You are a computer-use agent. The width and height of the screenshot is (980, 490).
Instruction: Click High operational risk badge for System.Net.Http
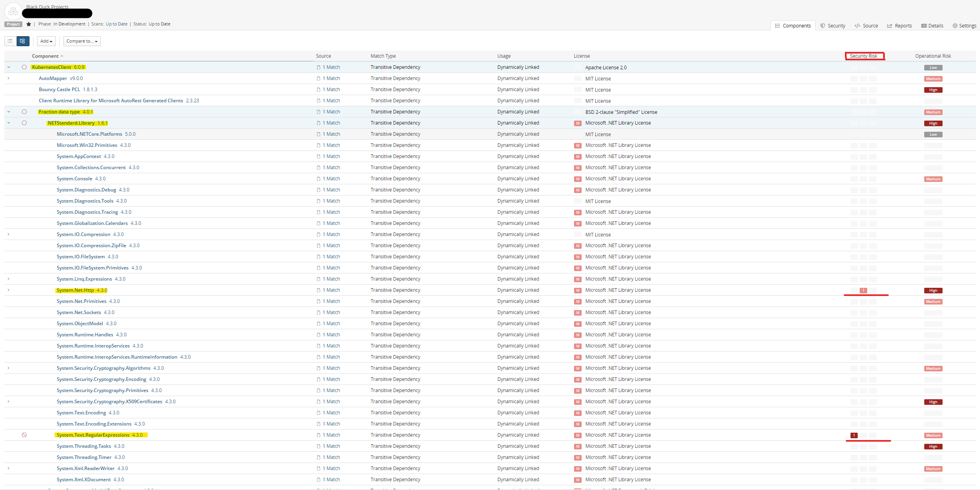[933, 291]
